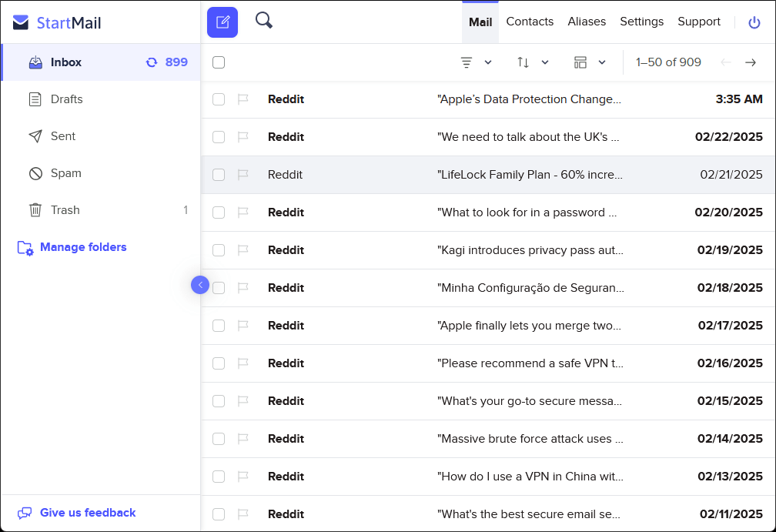
Task: Open "Minha Configuração de Seguran..." email
Action: (530, 288)
